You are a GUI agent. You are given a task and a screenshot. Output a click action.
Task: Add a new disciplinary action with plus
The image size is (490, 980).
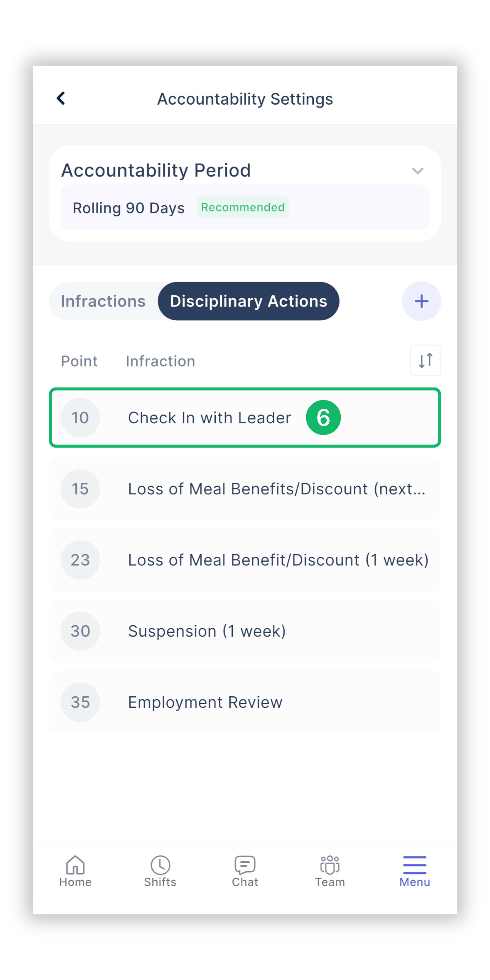tap(421, 301)
